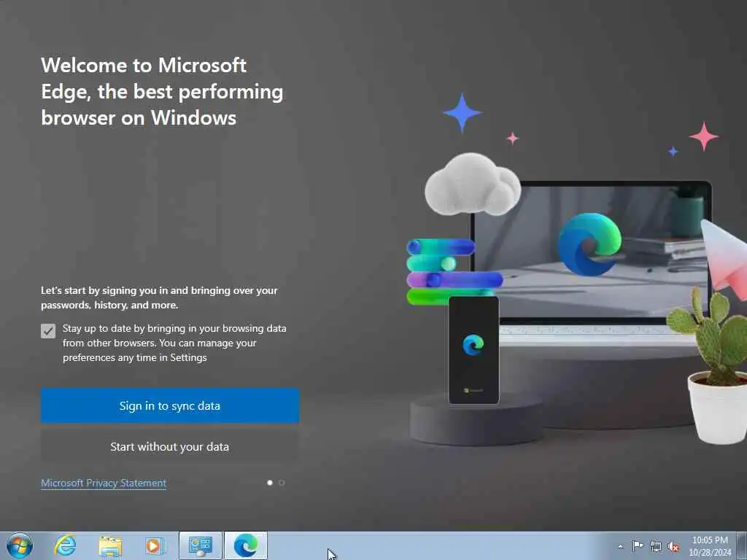747x560 pixels.
Task: Click Sign in to sync data
Action: [170, 405]
